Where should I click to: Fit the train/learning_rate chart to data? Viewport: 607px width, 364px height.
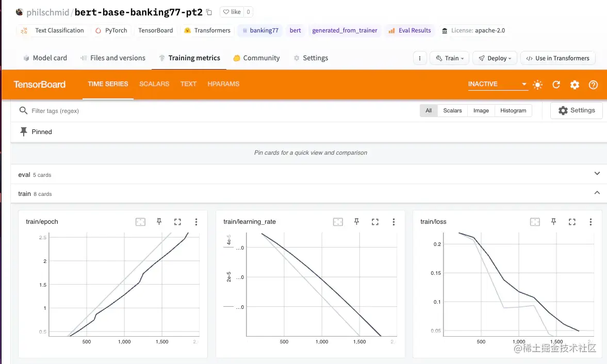tap(338, 222)
